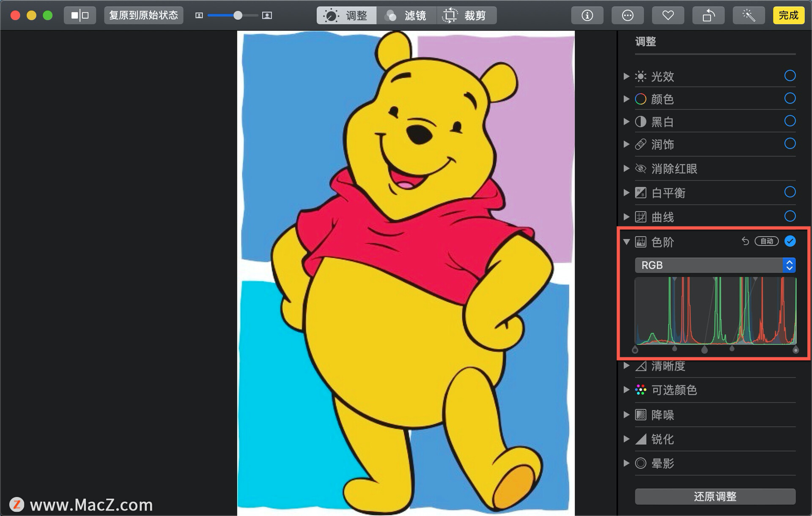The width and height of the screenshot is (812, 516).
Task: Click the info icon in toolbar
Action: 587,16
